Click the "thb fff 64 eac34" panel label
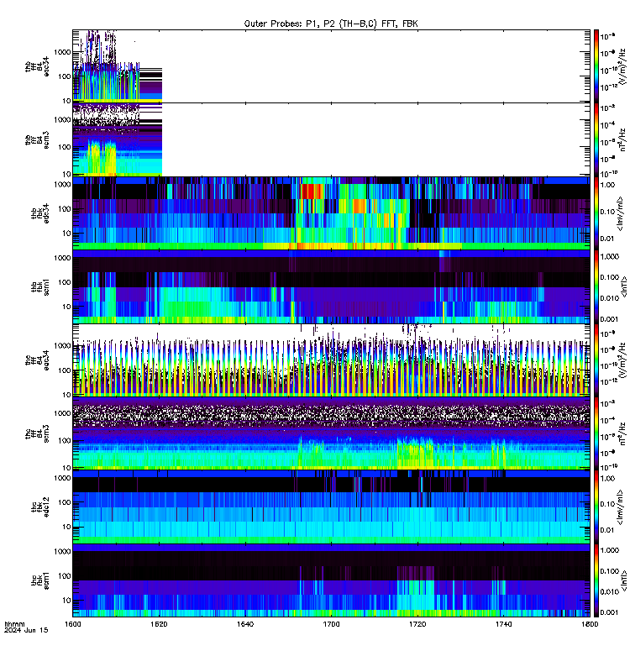 point(37,67)
